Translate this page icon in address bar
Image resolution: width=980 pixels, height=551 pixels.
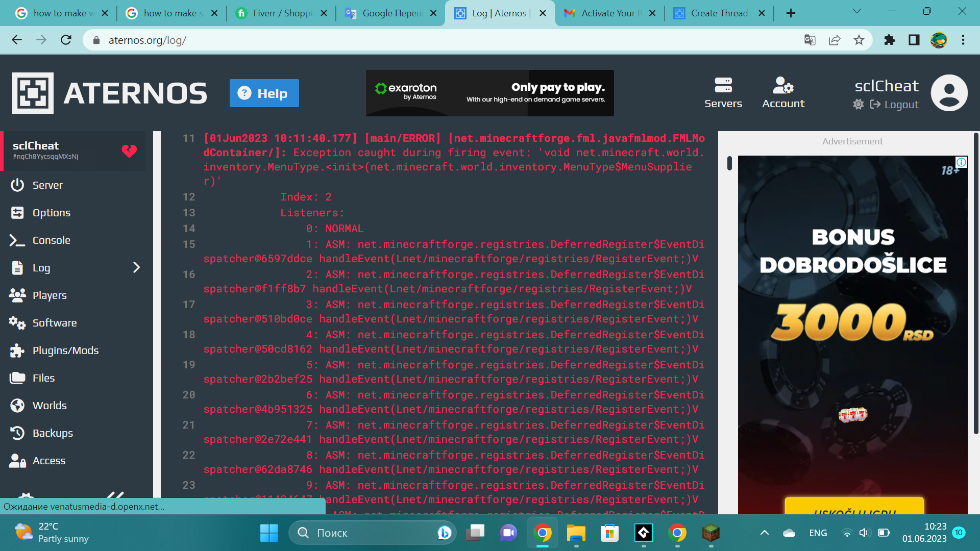[x=810, y=40]
